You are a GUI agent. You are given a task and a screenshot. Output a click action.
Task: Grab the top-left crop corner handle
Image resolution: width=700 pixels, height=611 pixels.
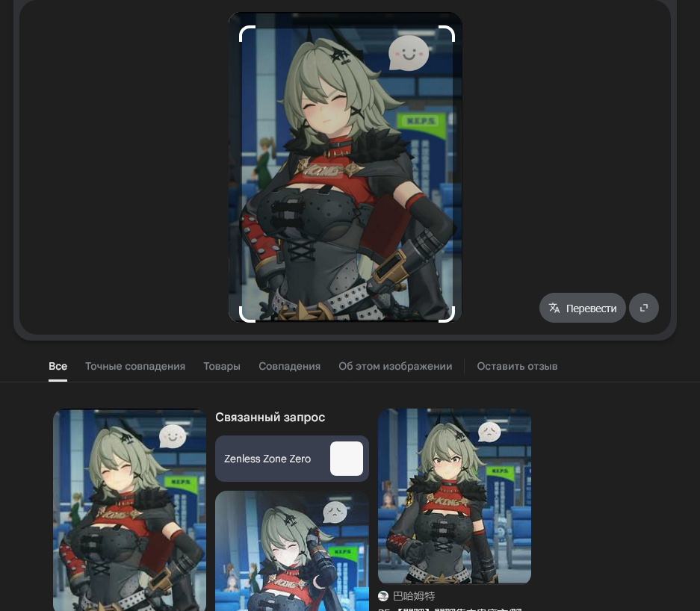(x=247, y=34)
